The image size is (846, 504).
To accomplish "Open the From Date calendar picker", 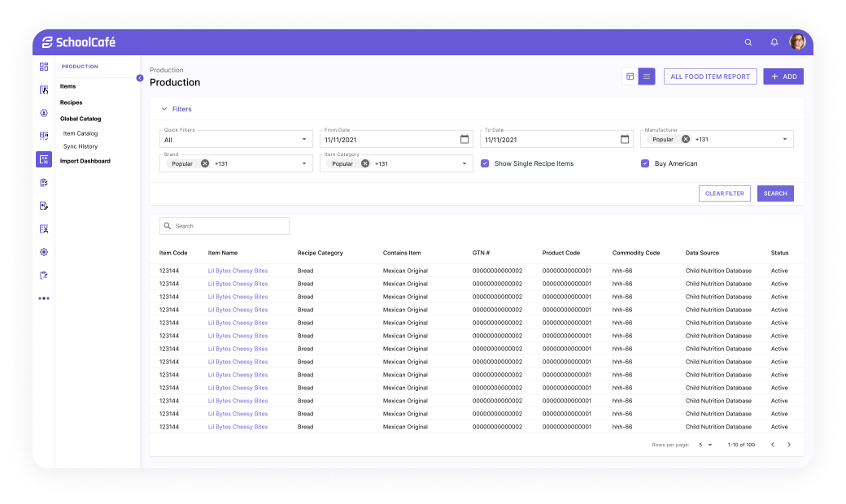I will pyautogui.click(x=464, y=139).
